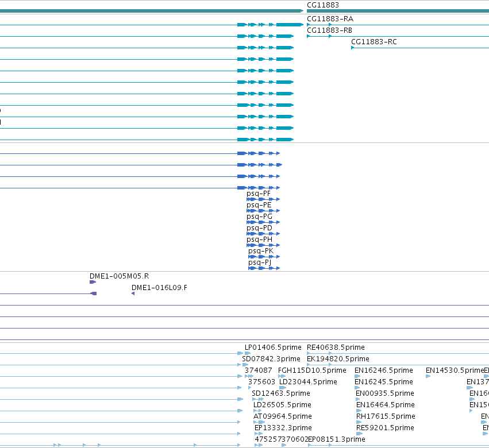Click the CG11883-RA transcript label

point(330,19)
